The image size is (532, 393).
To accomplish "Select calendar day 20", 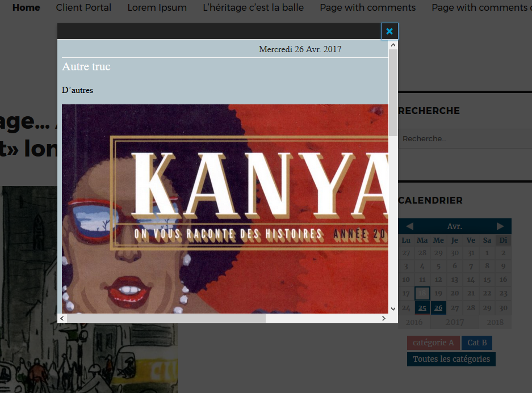I will click(x=455, y=293).
